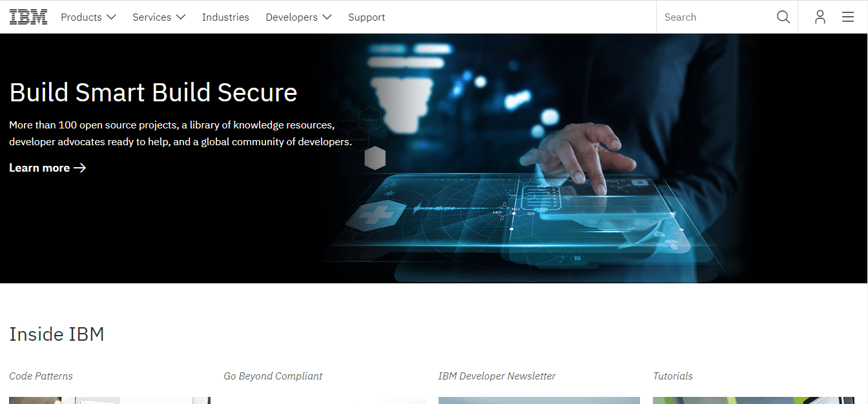Screen dimensions: 868x404
Task: Expand the Services dropdown menu
Action: (x=159, y=17)
